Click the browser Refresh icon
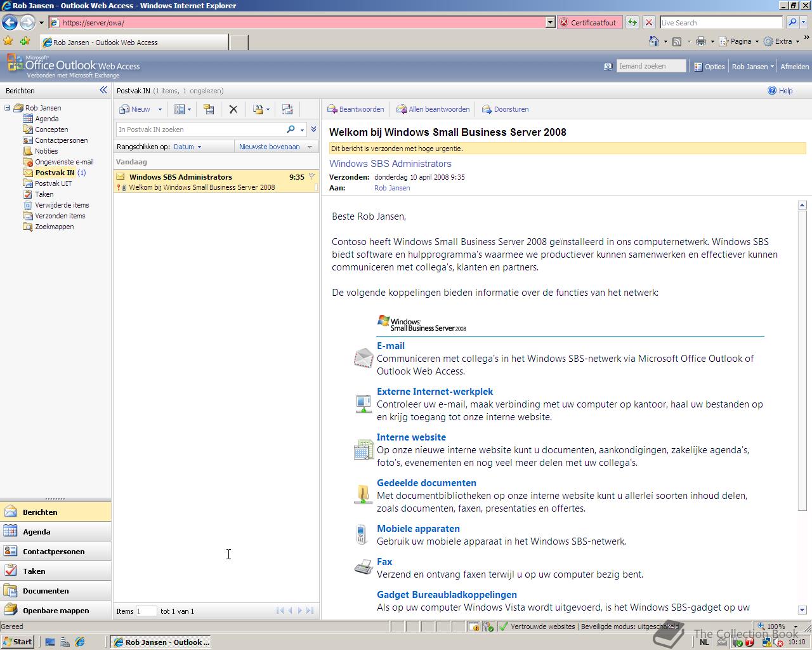The width and height of the screenshot is (812, 650). click(632, 23)
